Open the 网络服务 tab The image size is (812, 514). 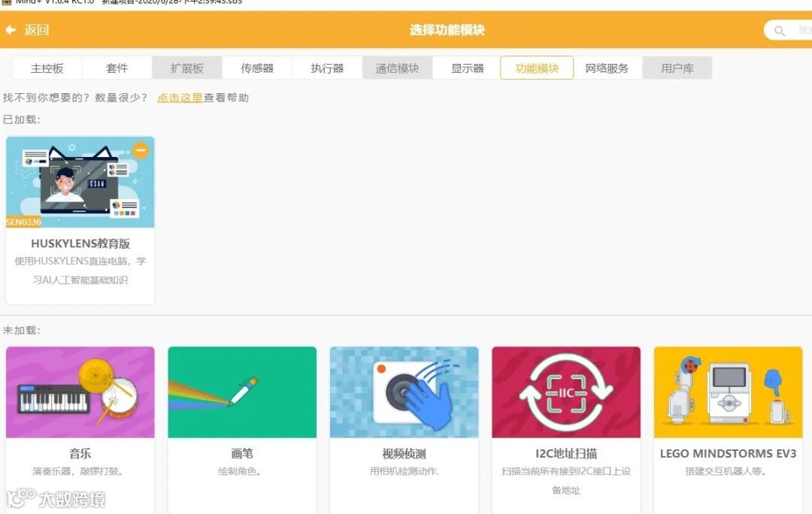[607, 68]
